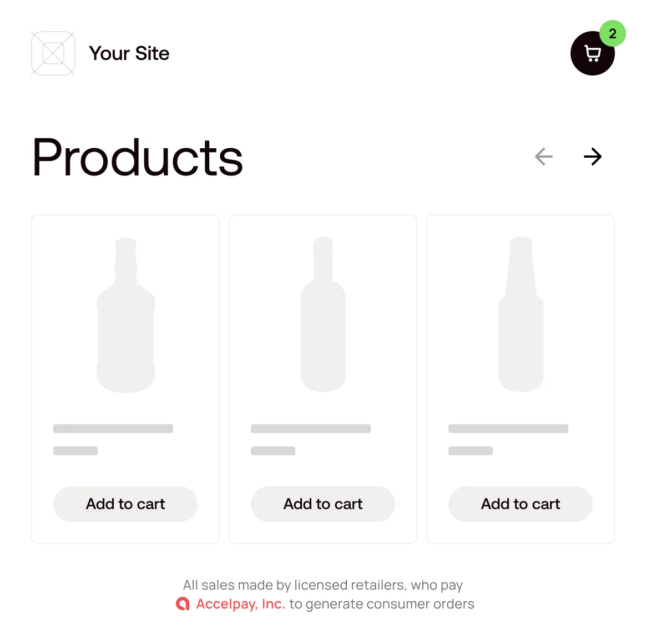646x644 pixels.
Task: Click the whiskey bottle silhouette in first card
Action: (x=125, y=314)
